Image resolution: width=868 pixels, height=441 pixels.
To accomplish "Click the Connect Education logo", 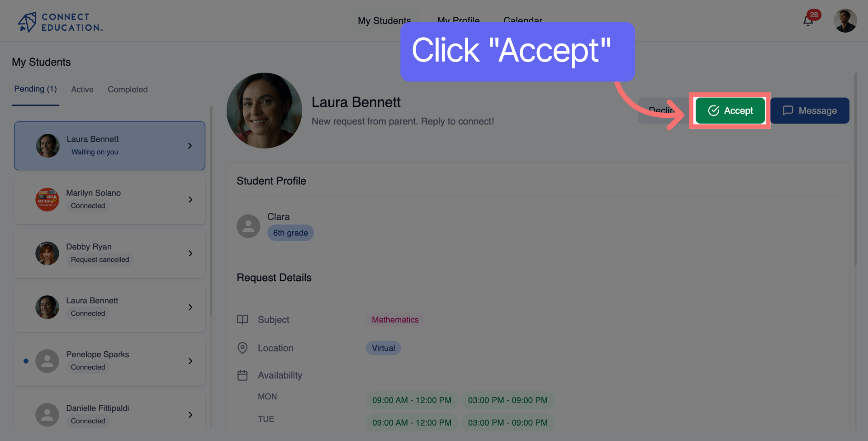I will (x=60, y=22).
